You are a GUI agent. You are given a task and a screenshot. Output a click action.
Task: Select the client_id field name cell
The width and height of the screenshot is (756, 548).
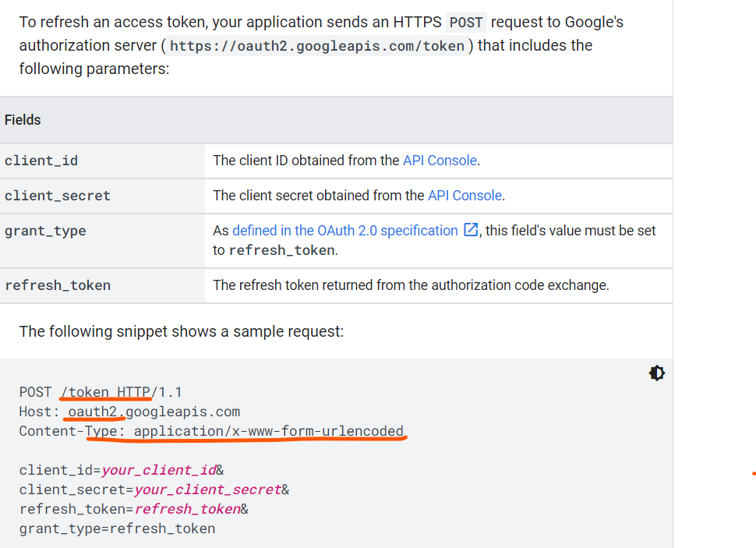click(102, 161)
